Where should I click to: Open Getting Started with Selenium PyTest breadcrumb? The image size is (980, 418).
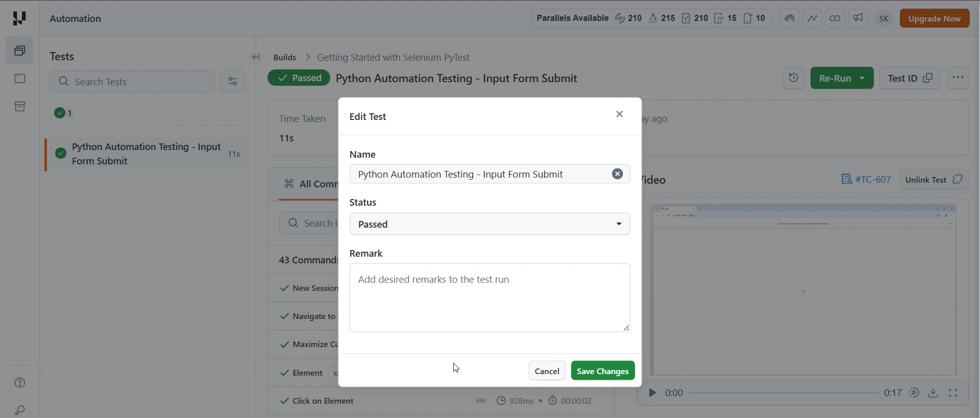394,57
